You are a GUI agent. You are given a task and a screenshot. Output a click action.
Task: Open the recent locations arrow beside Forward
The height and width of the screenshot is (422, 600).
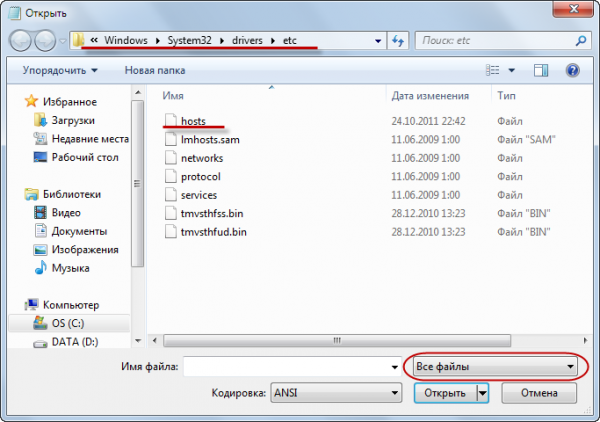pos(62,41)
